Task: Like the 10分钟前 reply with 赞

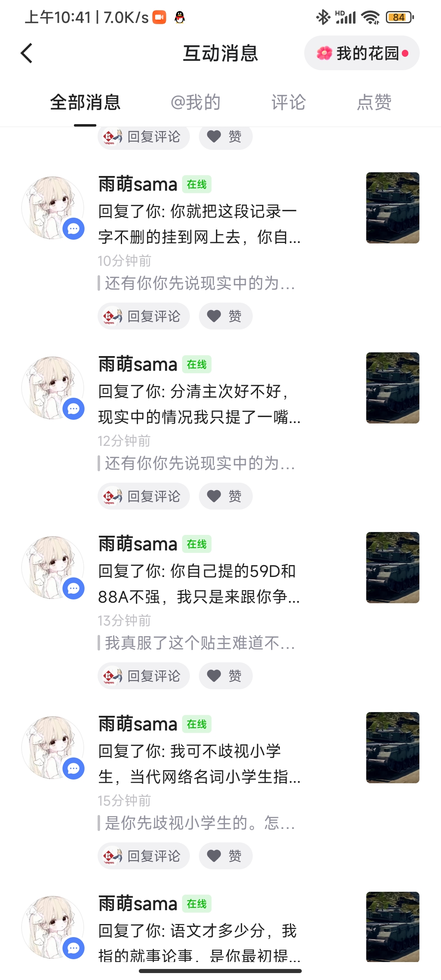Action: 225,316
